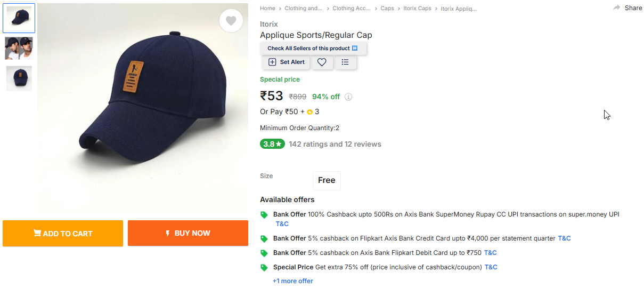Select the second thumbnail with models

click(x=19, y=49)
